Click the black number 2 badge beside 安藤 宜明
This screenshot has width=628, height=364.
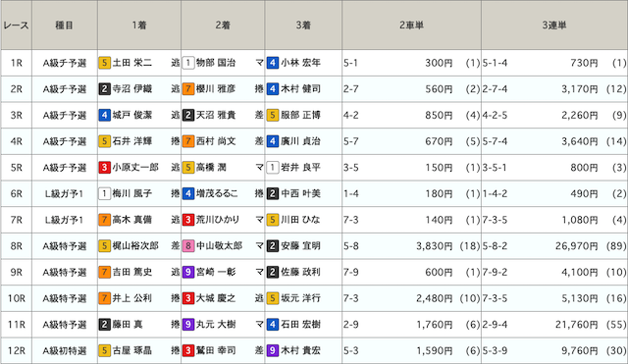point(273,246)
